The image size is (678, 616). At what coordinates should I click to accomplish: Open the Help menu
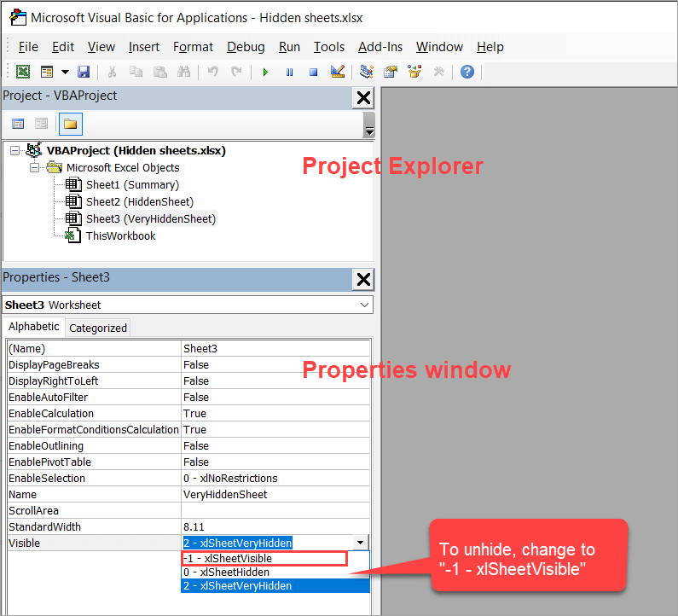click(x=490, y=47)
